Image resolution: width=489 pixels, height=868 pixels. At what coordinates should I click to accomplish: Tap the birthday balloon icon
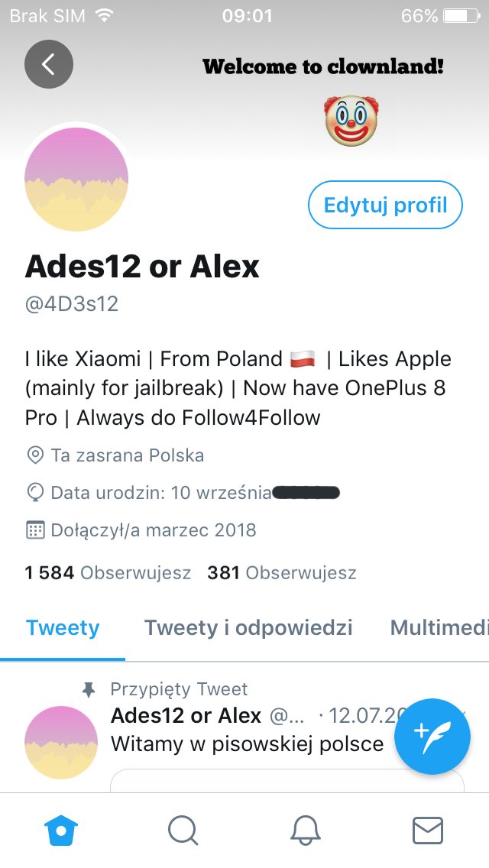point(35,493)
